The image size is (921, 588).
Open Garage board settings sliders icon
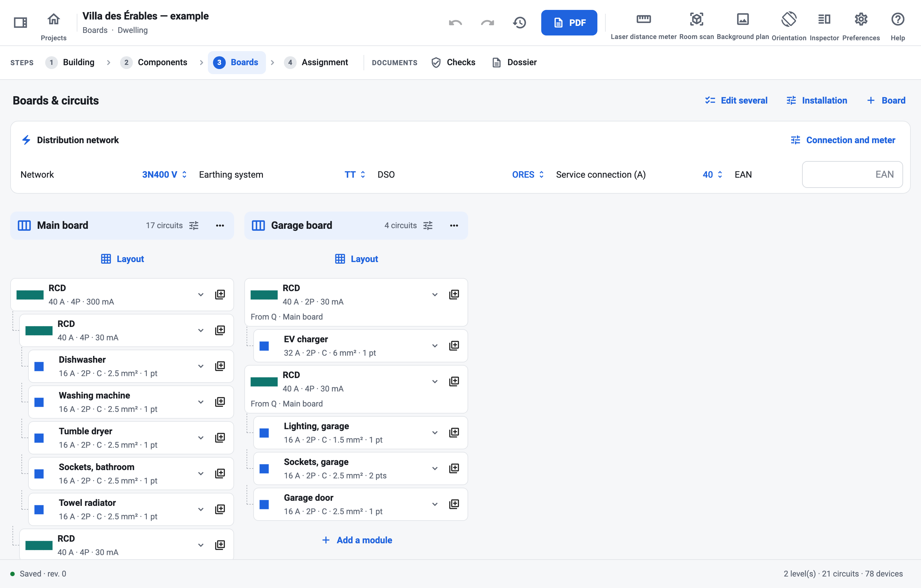[428, 226]
